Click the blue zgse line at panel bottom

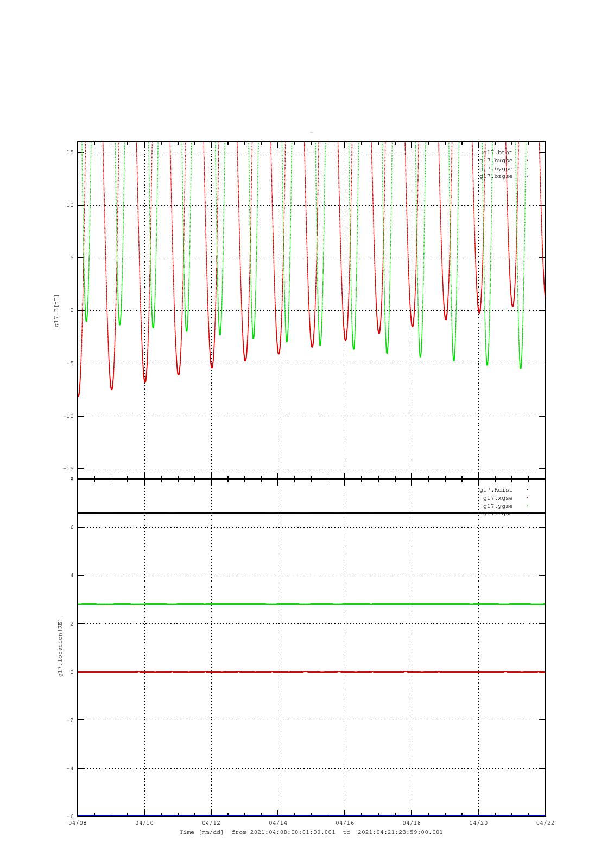point(311,815)
